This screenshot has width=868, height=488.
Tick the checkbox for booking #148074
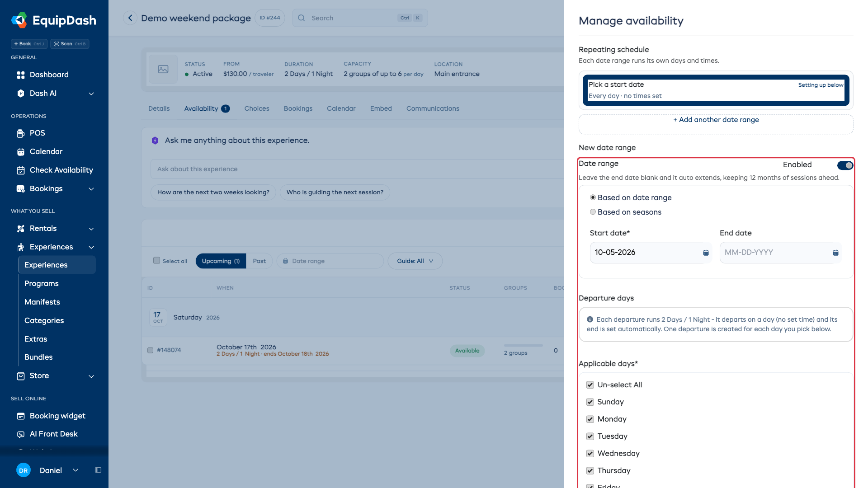pos(151,350)
